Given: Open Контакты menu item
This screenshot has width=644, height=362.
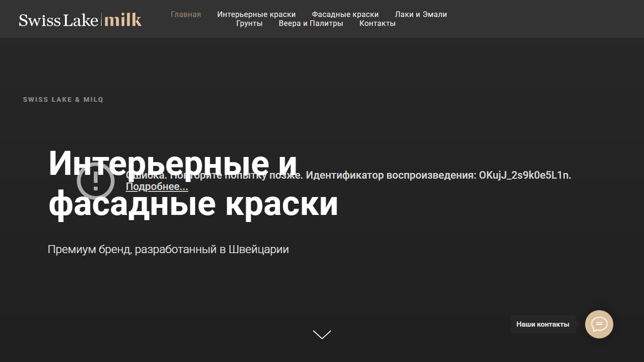Looking at the screenshot, I should tap(378, 23).
